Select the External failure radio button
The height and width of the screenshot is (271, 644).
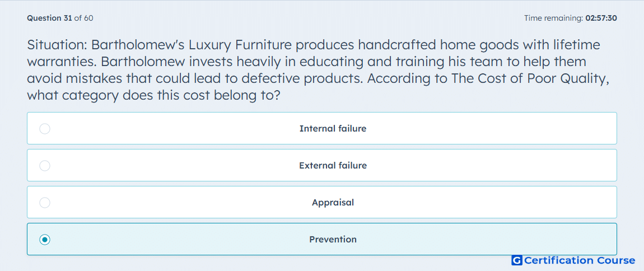click(45, 166)
